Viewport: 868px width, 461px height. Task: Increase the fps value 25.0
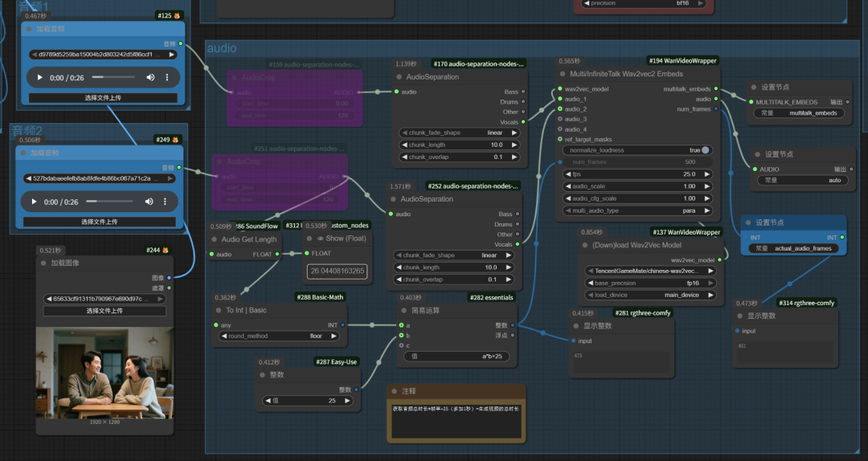tap(707, 174)
